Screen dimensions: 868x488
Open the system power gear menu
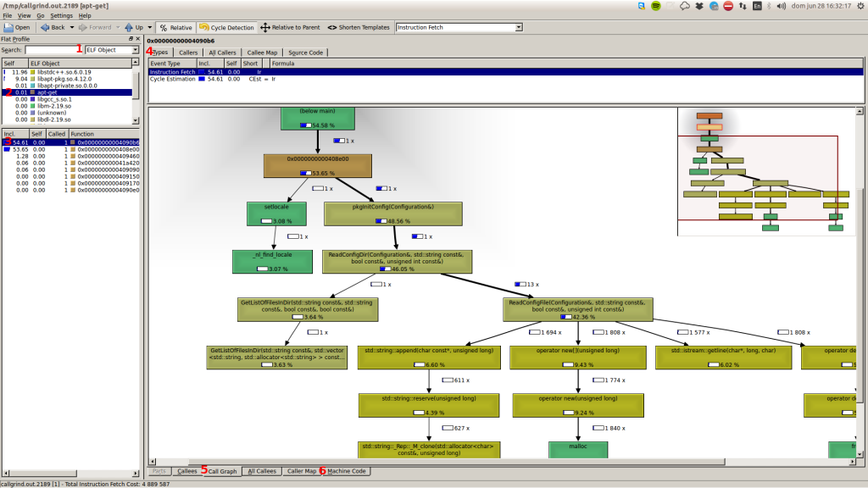tap(860, 6)
